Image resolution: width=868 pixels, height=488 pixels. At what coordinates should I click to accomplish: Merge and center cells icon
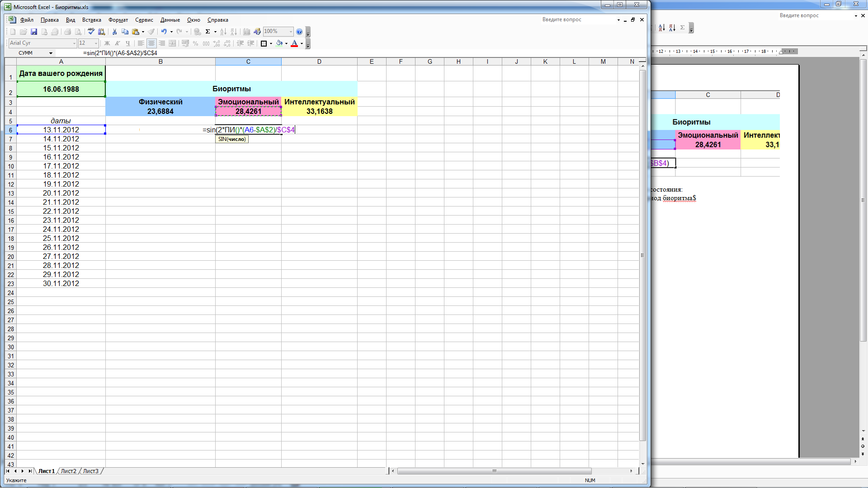tap(172, 43)
